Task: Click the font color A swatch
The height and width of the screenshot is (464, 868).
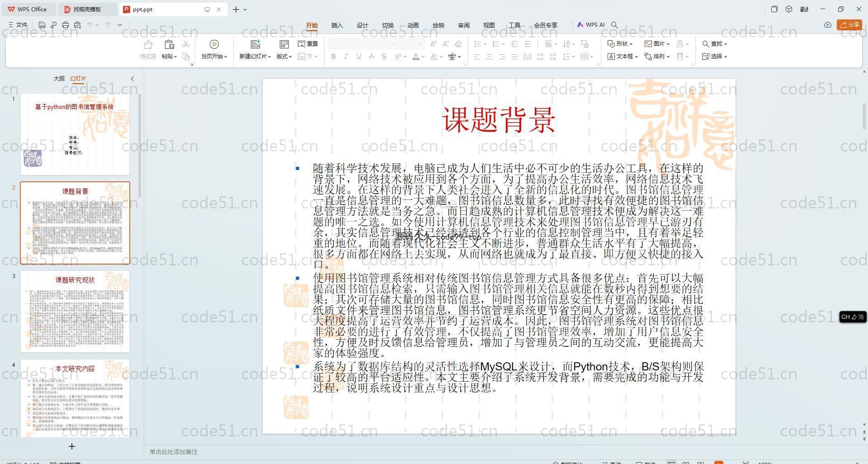Action: pos(416,57)
